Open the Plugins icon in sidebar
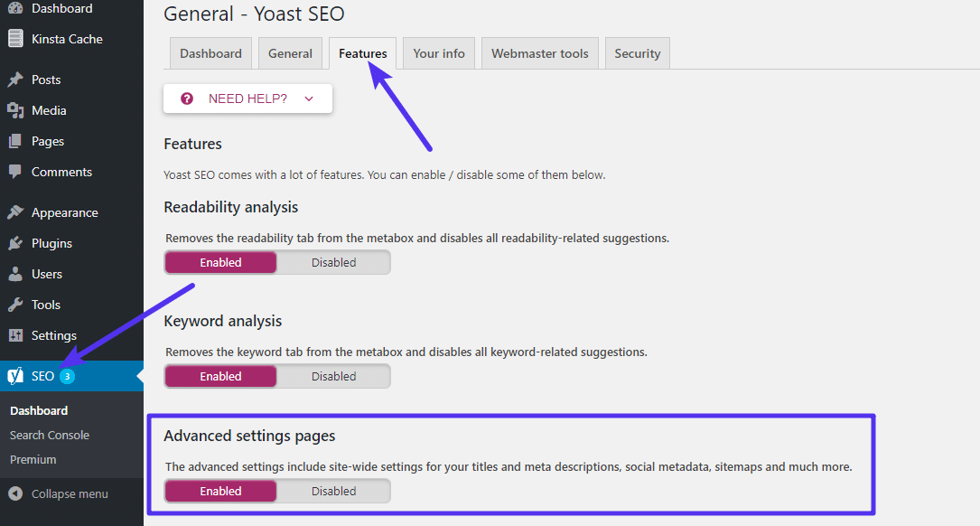The image size is (980, 526). pyautogui.click(x=14, y=242)
